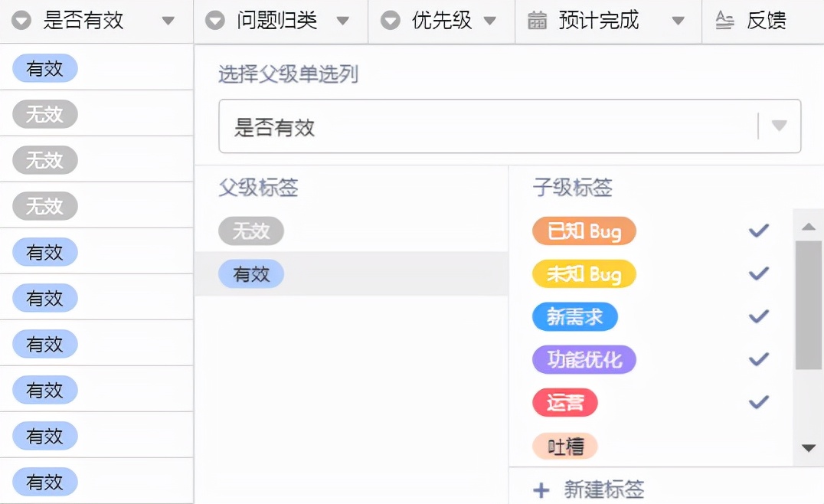This screenshot has height=504, width=824.
Task: Toggle the checkmark beside 新需求
Action: click(x=757, y=316)
